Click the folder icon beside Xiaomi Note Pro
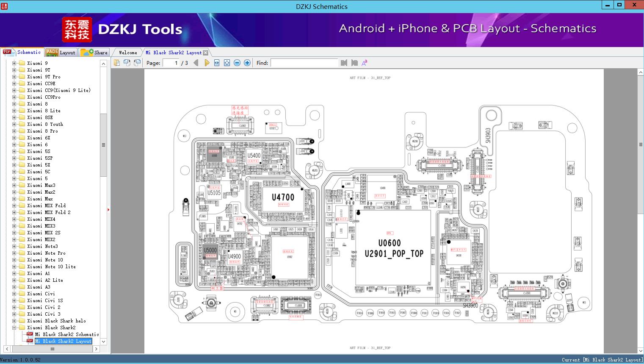 tap(22, 253)
